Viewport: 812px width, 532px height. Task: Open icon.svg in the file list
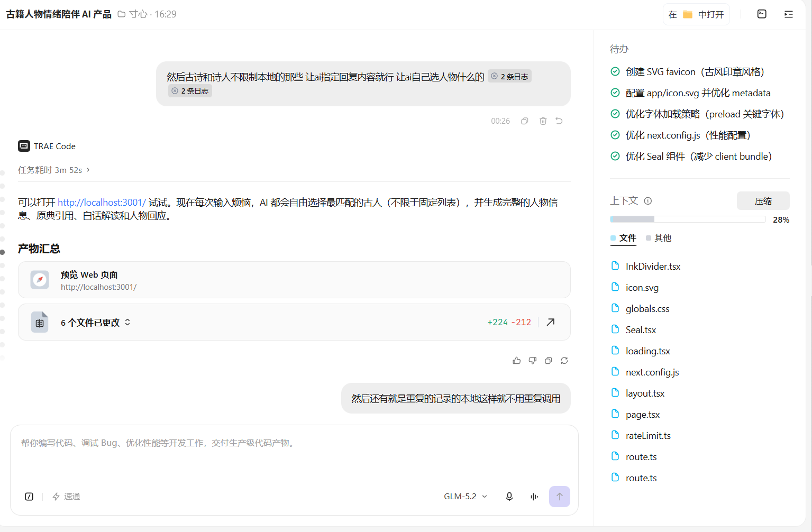coord(642,288)
